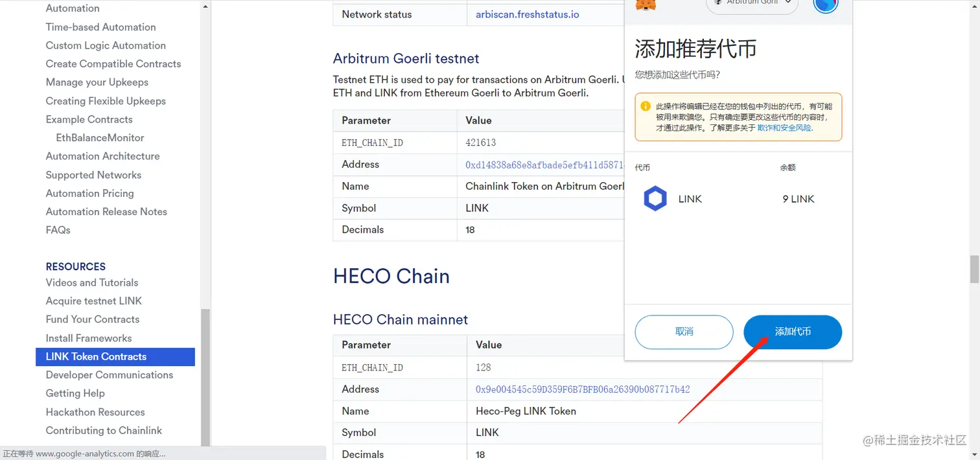The image size is (980, 460).
Task: Open the scam and security risks link
Action: tap(784, 128)
